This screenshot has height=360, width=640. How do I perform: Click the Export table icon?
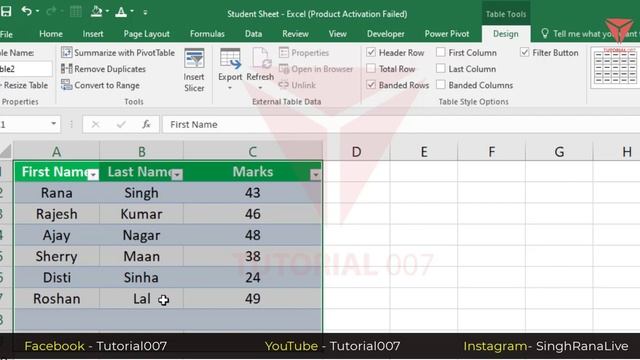(x=230, y=58)
